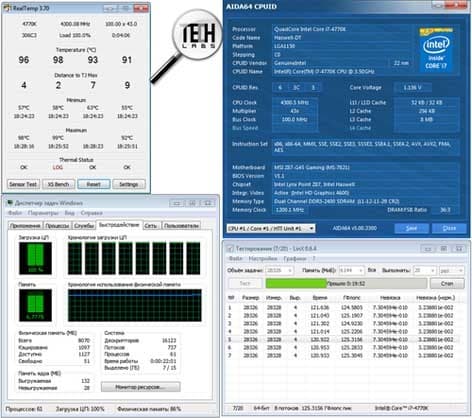The image size is (472, 418).
Task: Click the 1.136 V core voltage value
Action: click(x=412, y=88)
